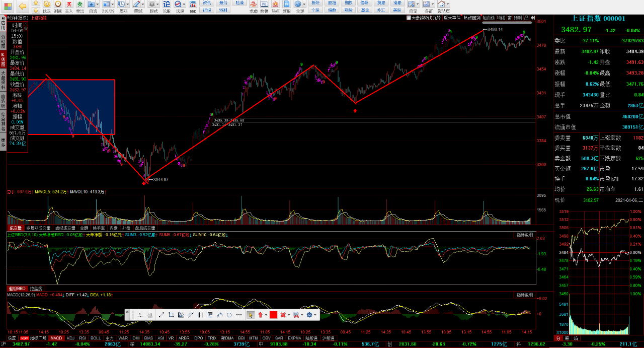Toggle the lock icon above chart
This screenshot has height=348, width=644.
click(526, 18)
